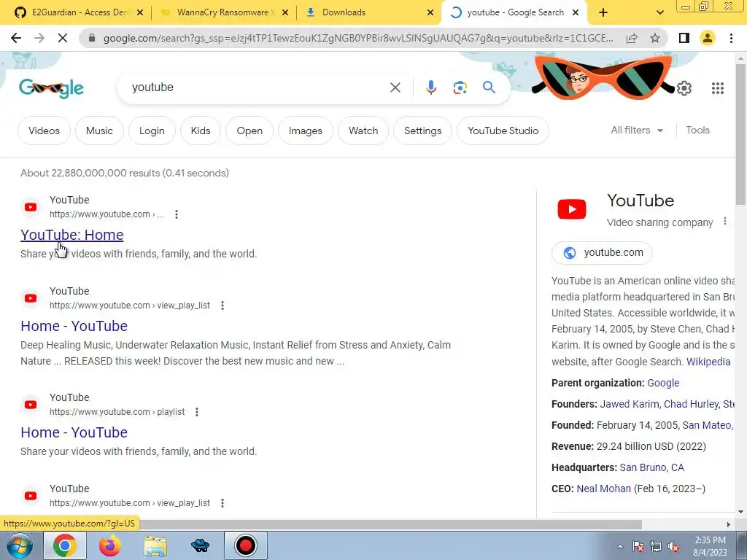Close the Downloads tab

click(430, 12)
